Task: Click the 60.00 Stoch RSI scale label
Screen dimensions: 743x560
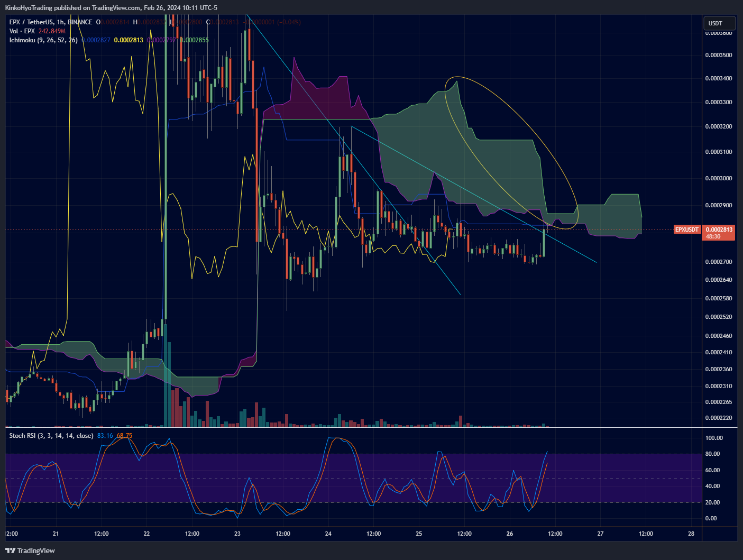Action: tap(712, 471)
